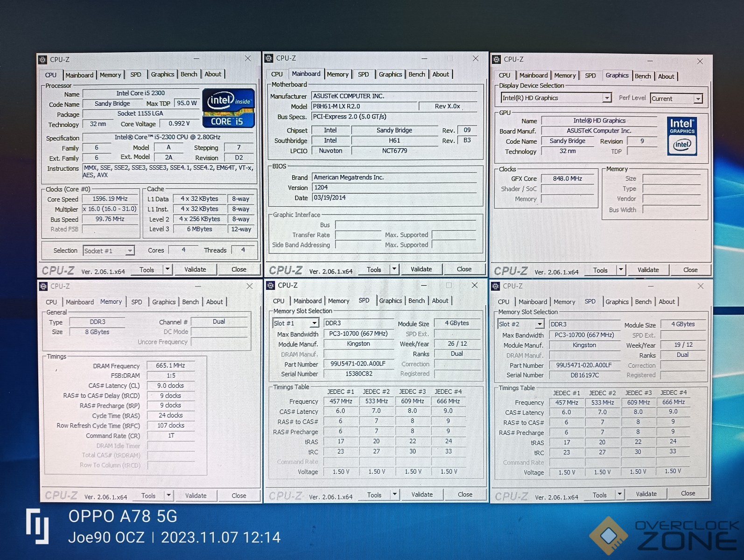Click the BIOS version 1204 field
Screen dimensions: 744x560
[x=394, y=188]
